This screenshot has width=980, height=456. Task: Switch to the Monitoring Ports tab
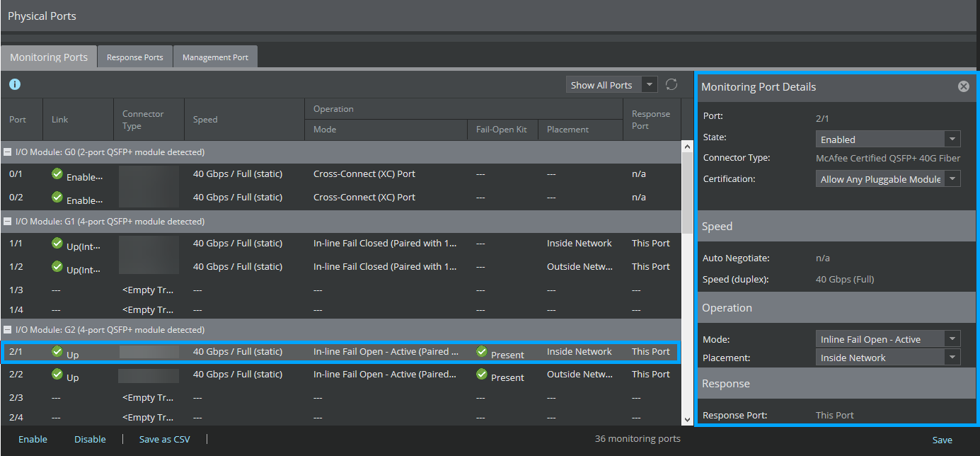[49, 57]
